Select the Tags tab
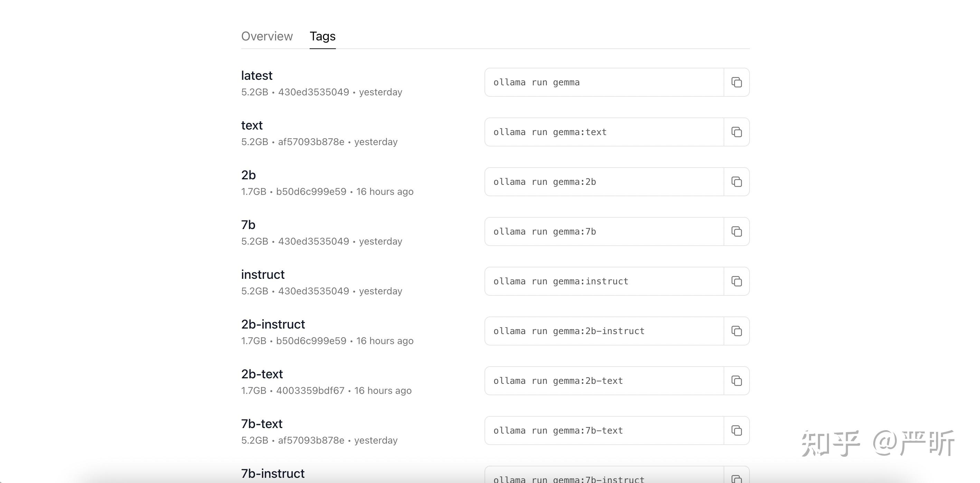The width and height of the screenshot is (980, 483). (x=322, y=36)
